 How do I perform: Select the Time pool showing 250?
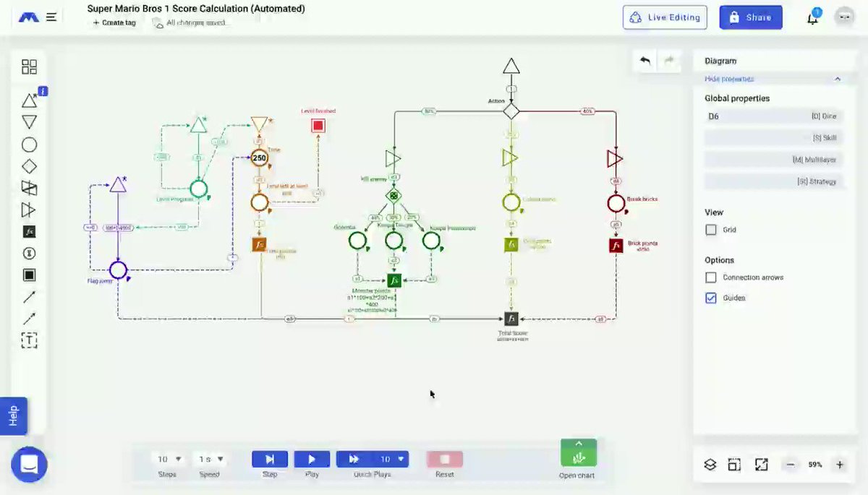click(260, 158)
